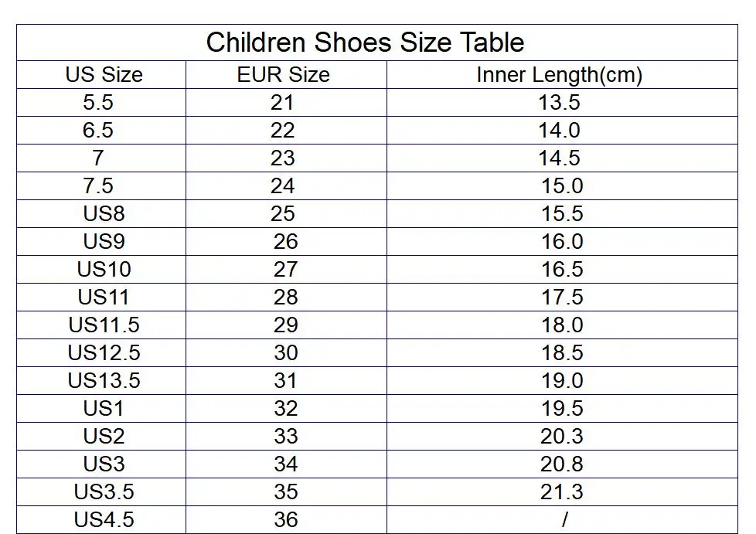Select the US Size column header
The height and width of the screenshot is (534, 756).
point(104,75)
